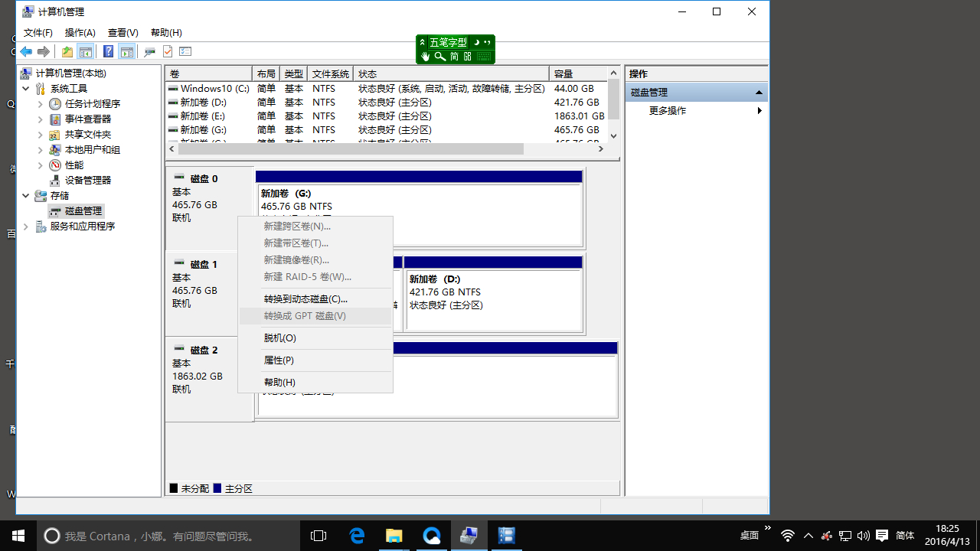Open the Action Center notification icon

(x=882, y=536)
